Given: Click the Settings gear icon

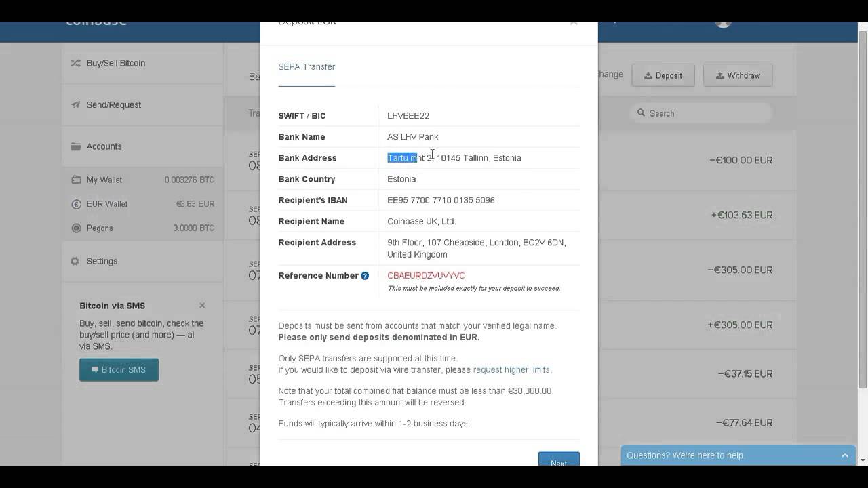Looking at the screenshot, I should (75, 261).
